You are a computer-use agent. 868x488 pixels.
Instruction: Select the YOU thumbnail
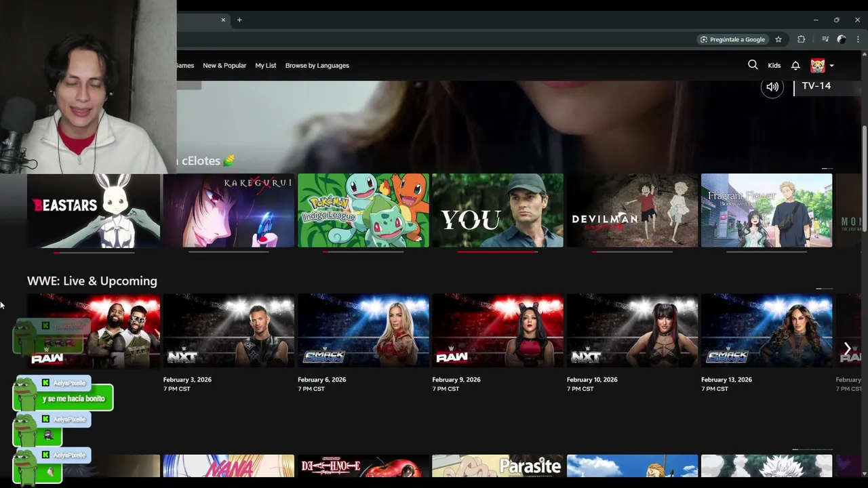(498, 210)
